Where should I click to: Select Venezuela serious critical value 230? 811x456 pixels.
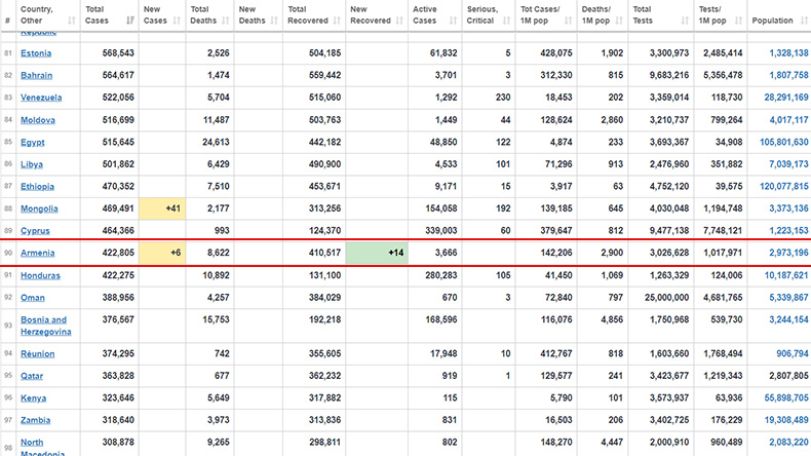coord(503,98)
